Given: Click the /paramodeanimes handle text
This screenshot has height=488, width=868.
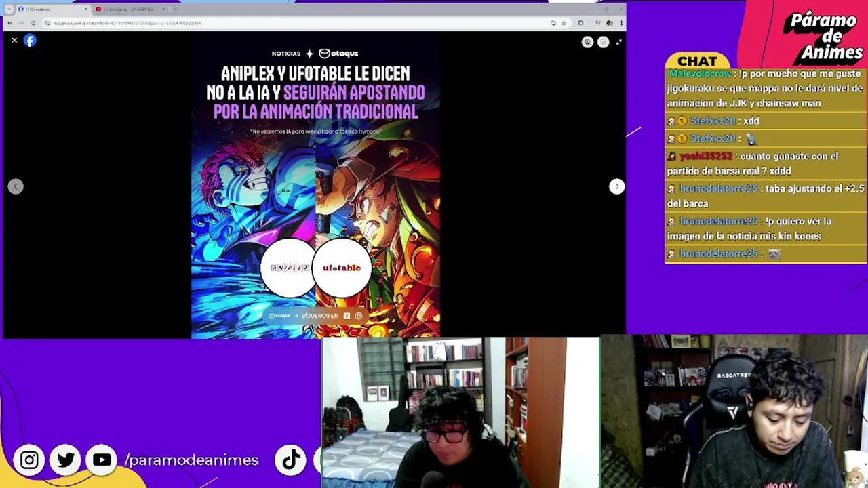Looking at the screenshot, I should pos(191,460).
